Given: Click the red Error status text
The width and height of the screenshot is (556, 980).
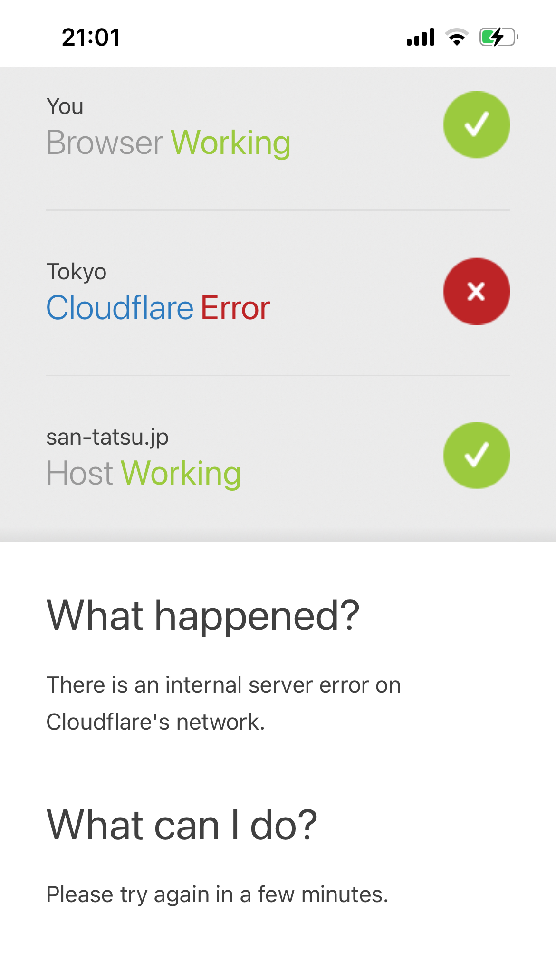Looking at the screenshot, I should coord(235,308).
